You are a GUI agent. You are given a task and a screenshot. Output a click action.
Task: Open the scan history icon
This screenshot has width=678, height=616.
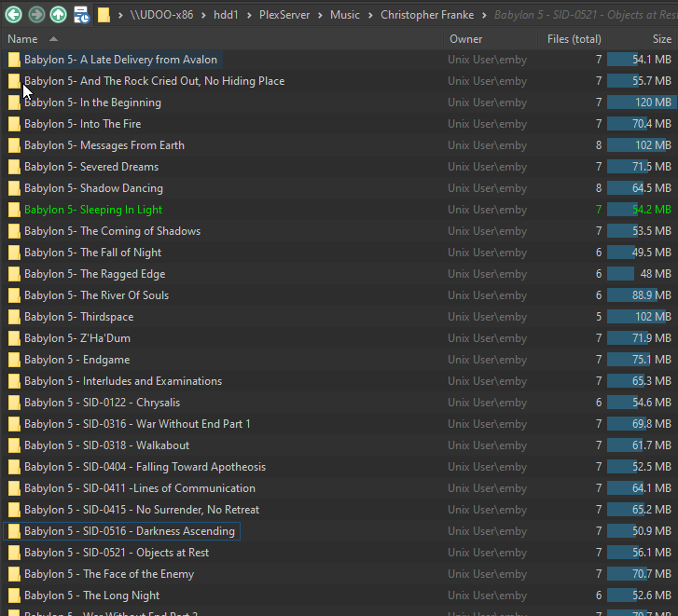(81, 15)
